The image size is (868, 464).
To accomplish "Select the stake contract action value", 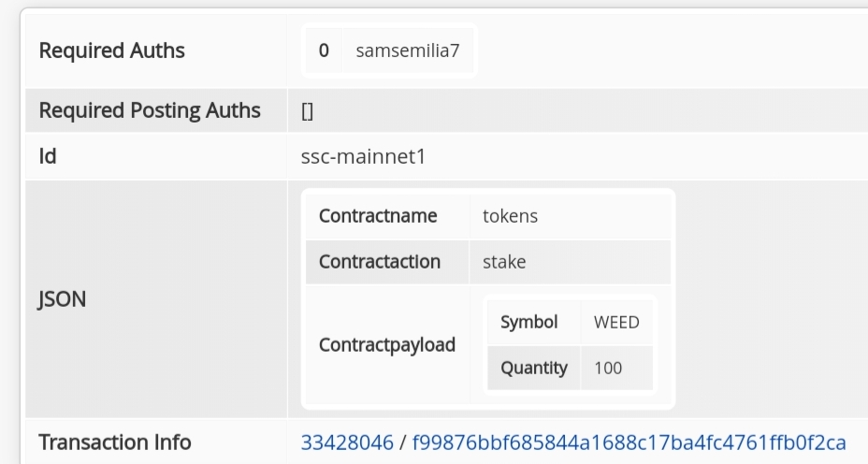I will (x=504, y=262).
